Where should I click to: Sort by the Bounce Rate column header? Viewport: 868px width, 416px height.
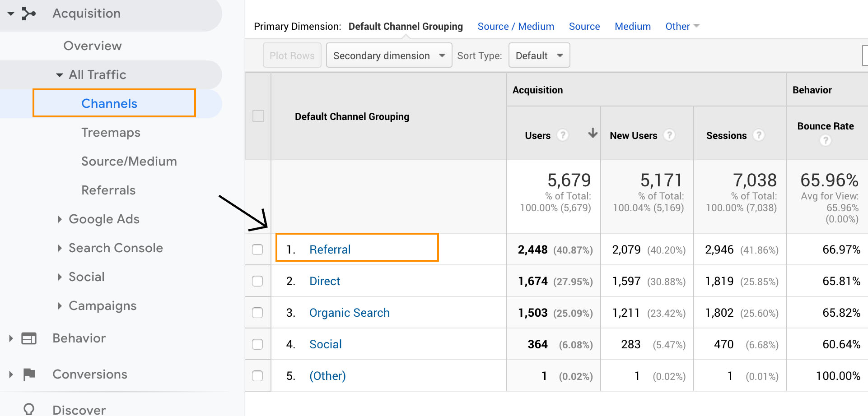pyautogui.click(x=826, y=126)
